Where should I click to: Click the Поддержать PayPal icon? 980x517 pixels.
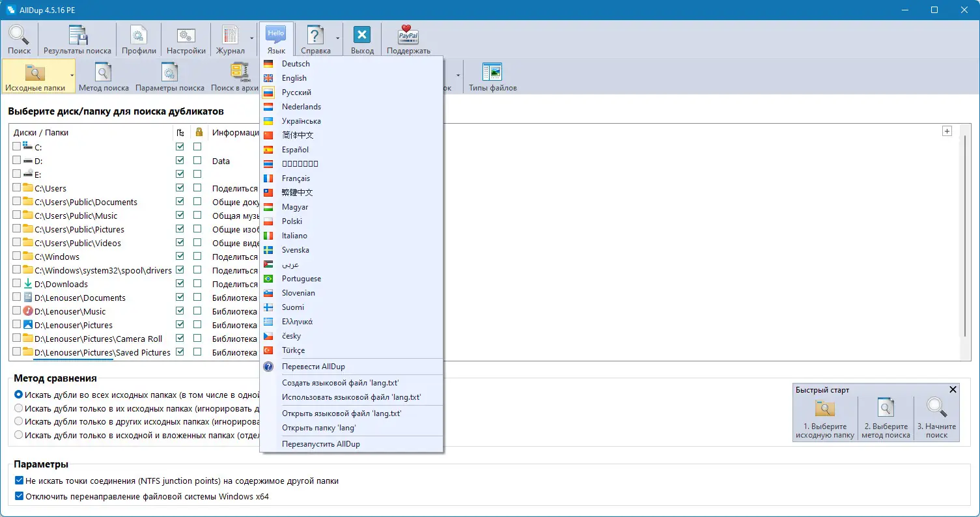[408, 35]
